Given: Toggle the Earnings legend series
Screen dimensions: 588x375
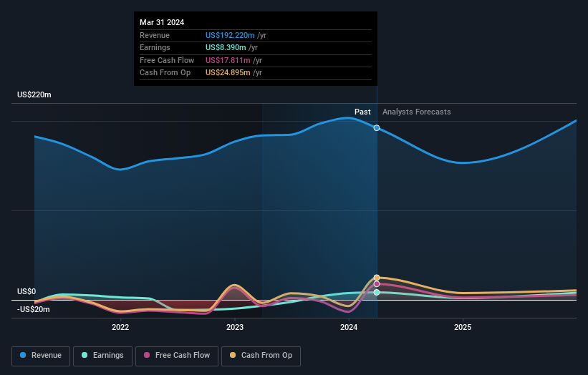Looking at the screenshot, I should click(x=102, y=356).
